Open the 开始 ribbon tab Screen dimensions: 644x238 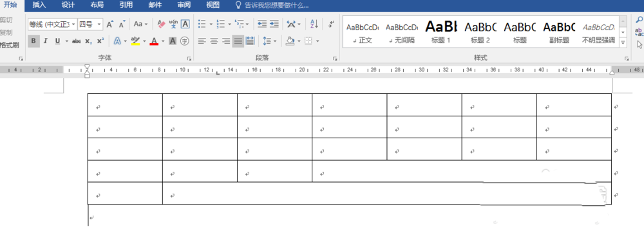pos(10,5)
